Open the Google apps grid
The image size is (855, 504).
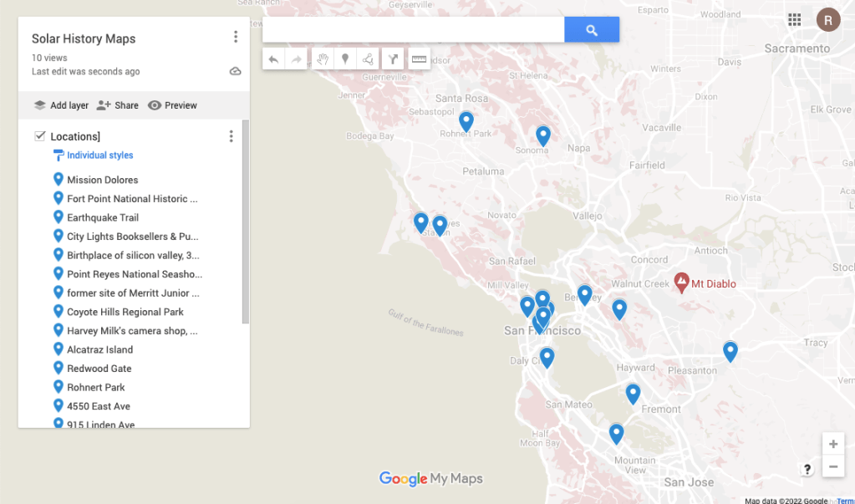[x=794, y=20]
